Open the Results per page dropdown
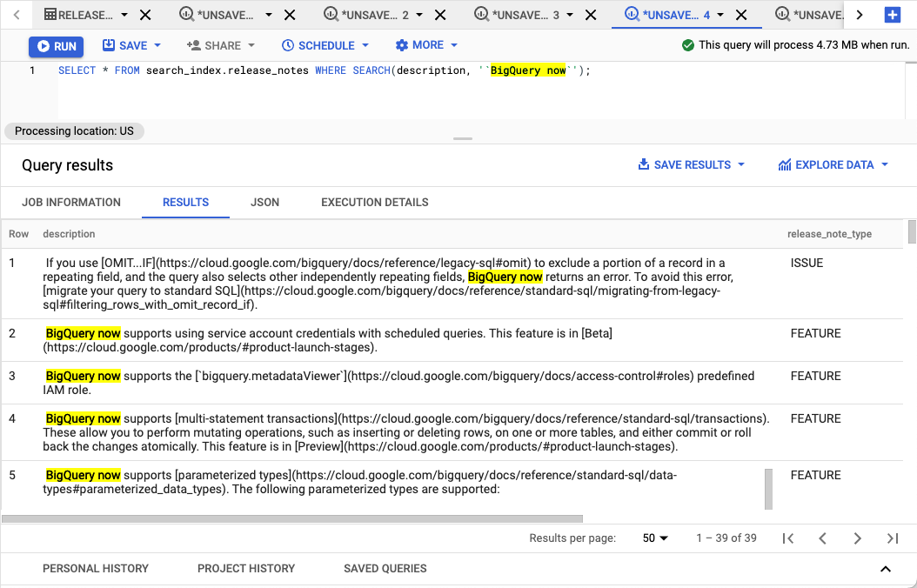 pyautogui.click(x=654, y=538)
